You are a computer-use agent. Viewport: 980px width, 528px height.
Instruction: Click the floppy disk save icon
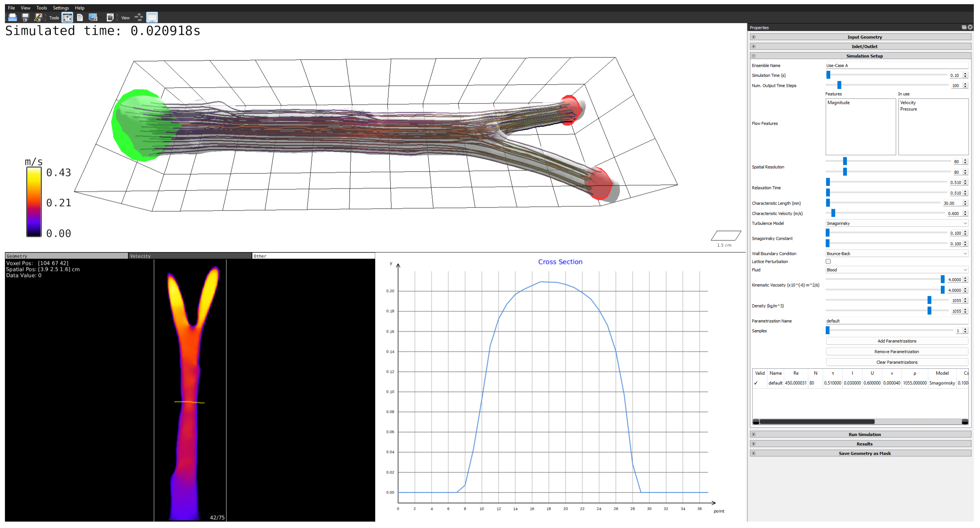[x=25, y=18]
